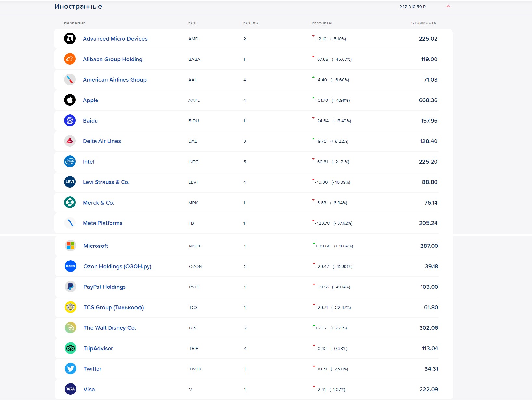Click the American Airlines Group logo icon

pos(70,80)
